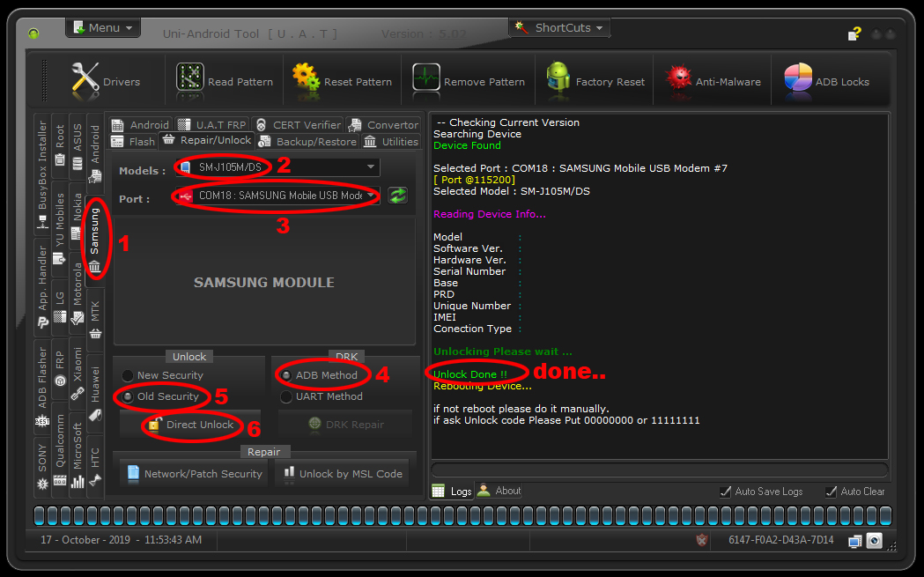The width and height of the screenshot is (924, 577).
Task: Select the Root vertical tab
Action: click(60, 145)
